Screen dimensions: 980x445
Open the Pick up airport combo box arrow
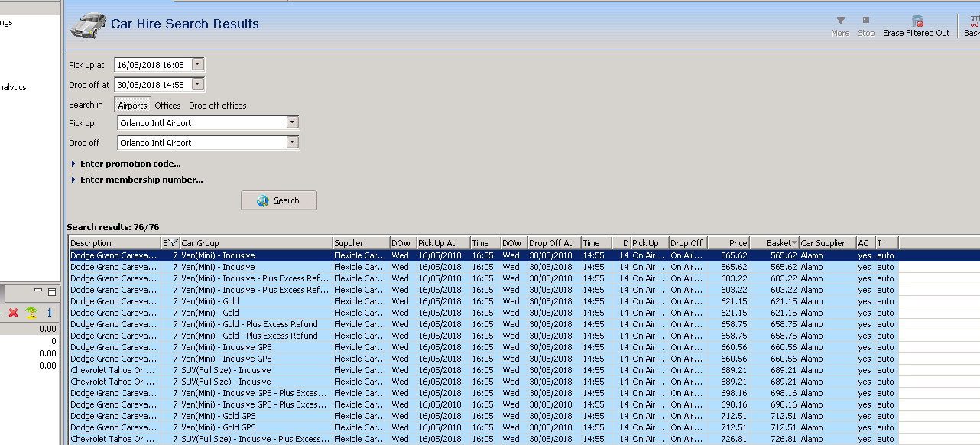tap(292, 122)
